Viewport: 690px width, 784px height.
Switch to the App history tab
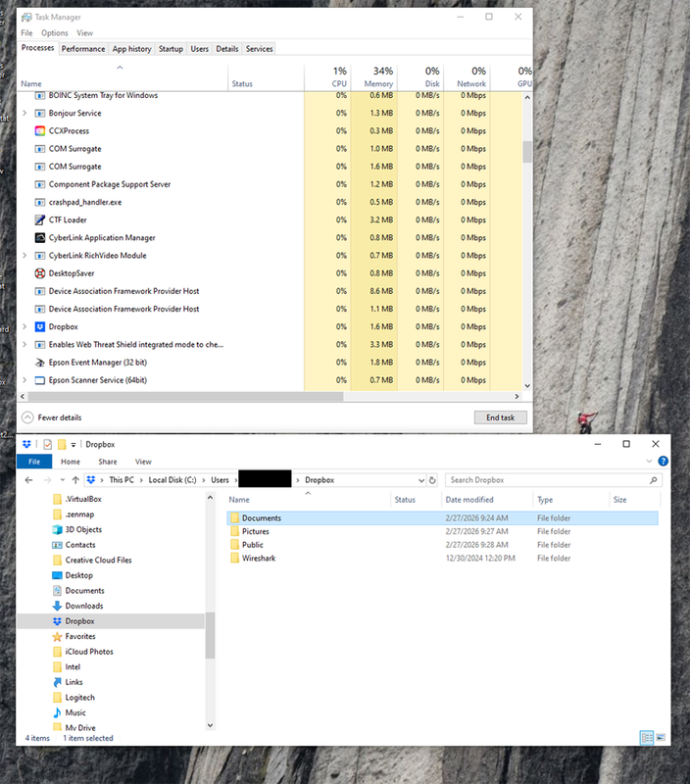(131, 49)
